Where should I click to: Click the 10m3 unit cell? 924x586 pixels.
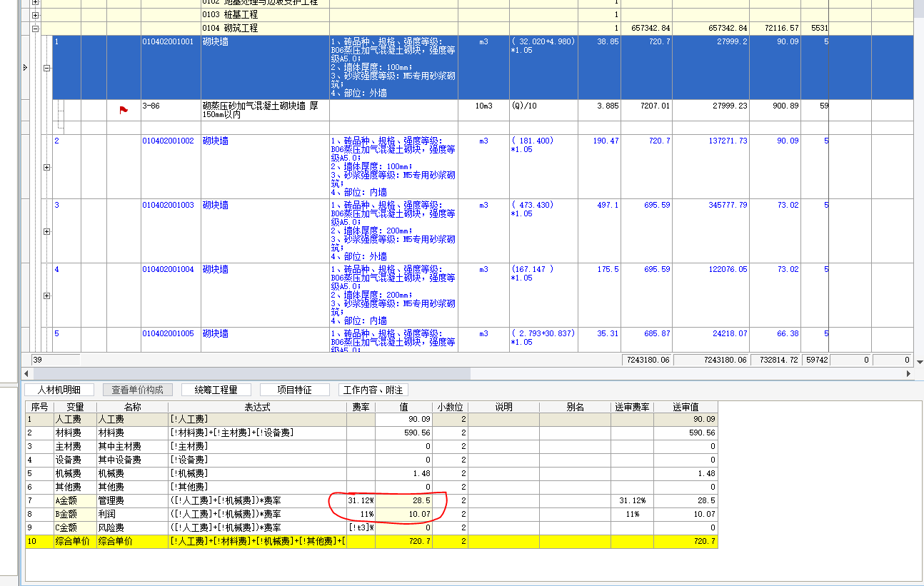click(483, 111)
